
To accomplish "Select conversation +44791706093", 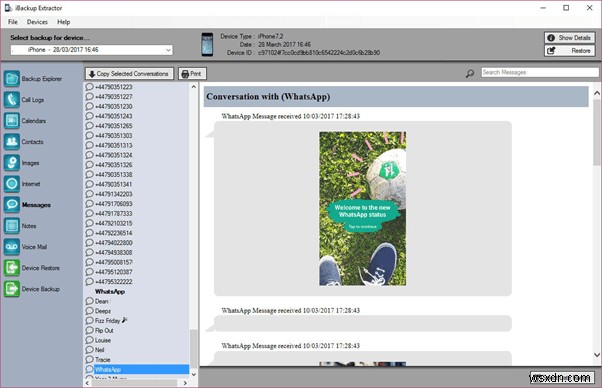I will click(x=114, y=204).
